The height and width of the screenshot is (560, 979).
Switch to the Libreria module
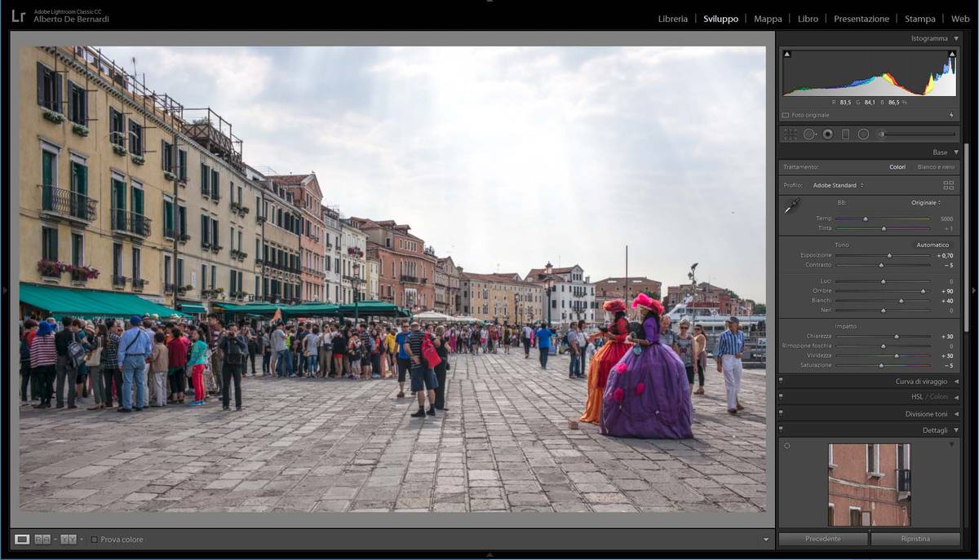(x=672, y=19)
